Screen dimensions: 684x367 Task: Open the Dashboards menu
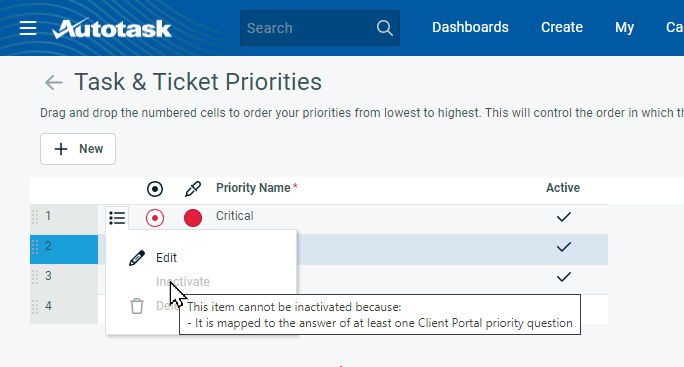pos(470,27)
